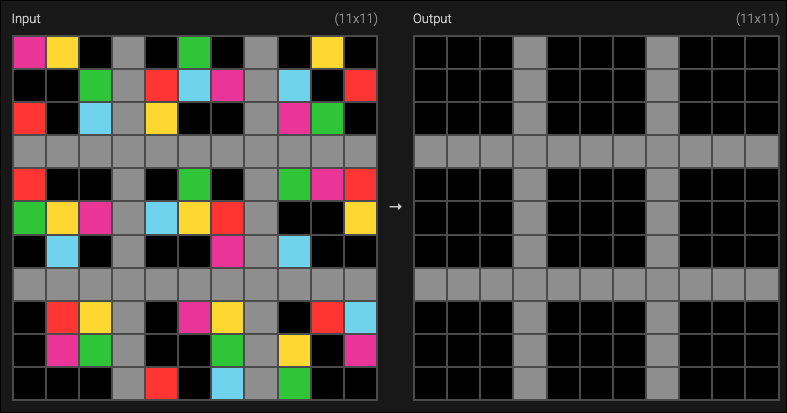Select the Output grid's bottom-right black cell
Screen dimensions: 787x413
(761, 383)
